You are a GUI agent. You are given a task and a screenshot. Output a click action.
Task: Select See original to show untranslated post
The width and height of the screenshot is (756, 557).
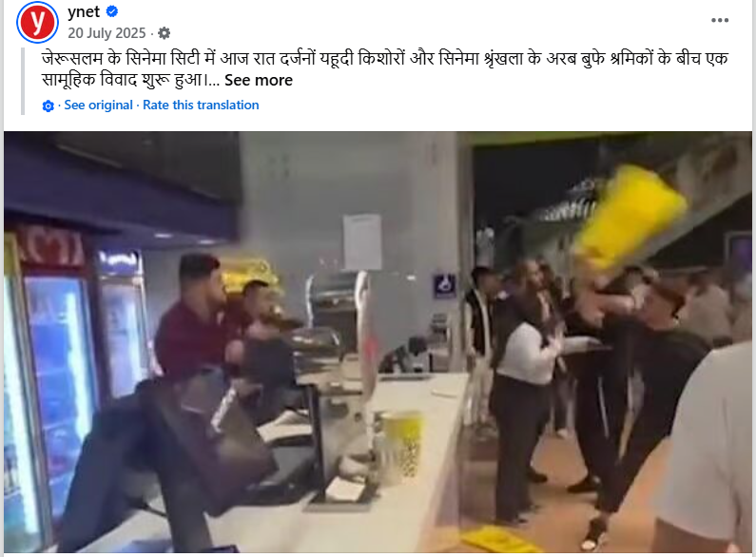point(98,106)
